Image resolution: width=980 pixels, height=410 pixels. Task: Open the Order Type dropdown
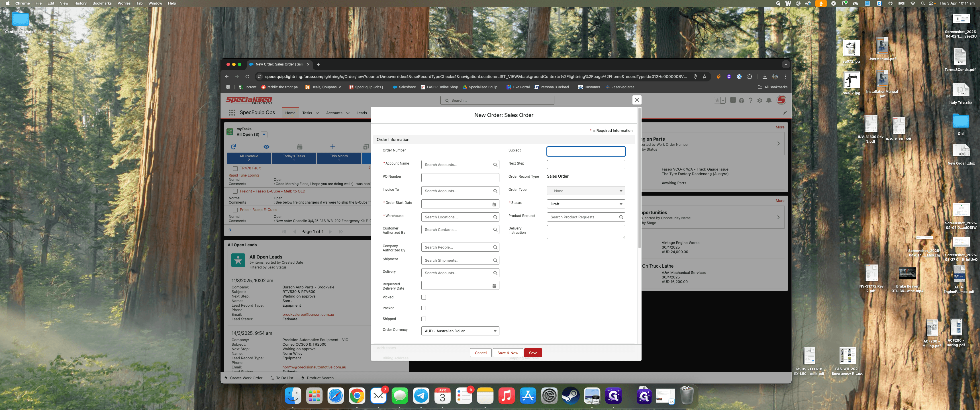click(x=586, y=191)
